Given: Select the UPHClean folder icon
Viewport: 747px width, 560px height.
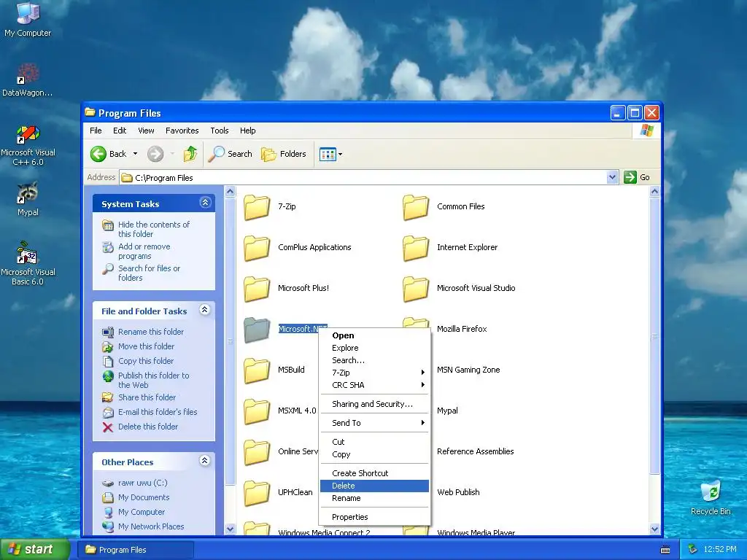Looking at the screenshot, I should (x=257, y=493).
